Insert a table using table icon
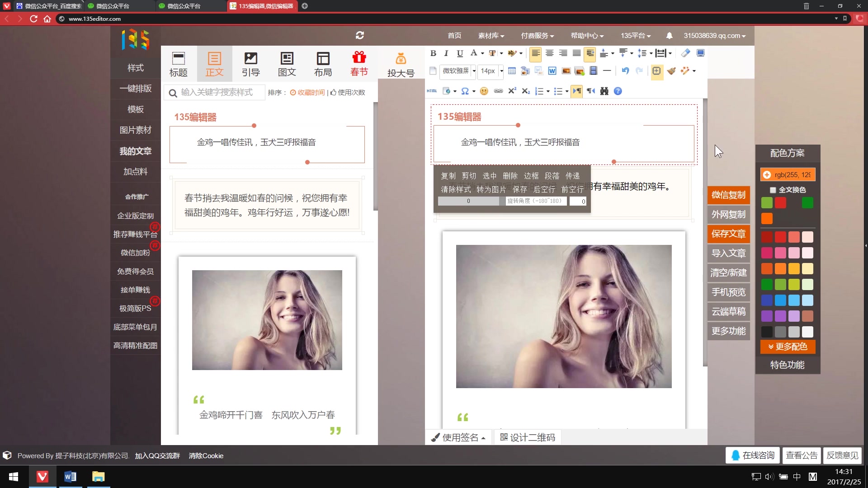Viewport: 868px width, 488px height. tap(512, 71)
